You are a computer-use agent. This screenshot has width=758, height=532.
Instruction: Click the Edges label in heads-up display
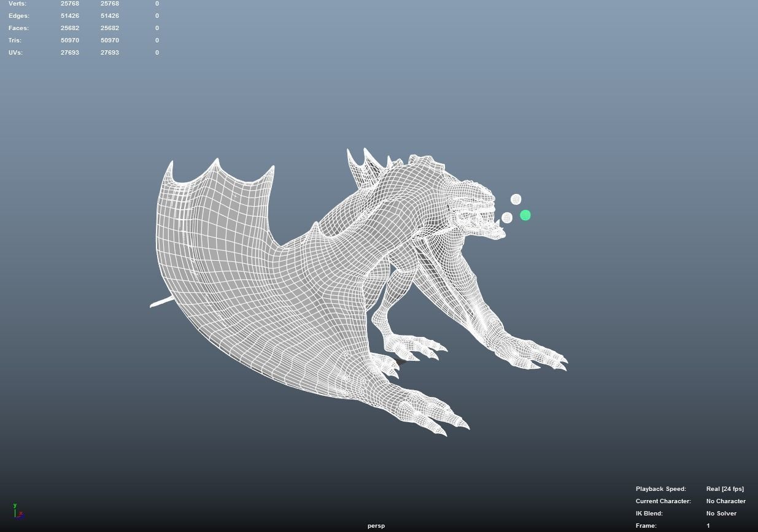coord(19,16)
